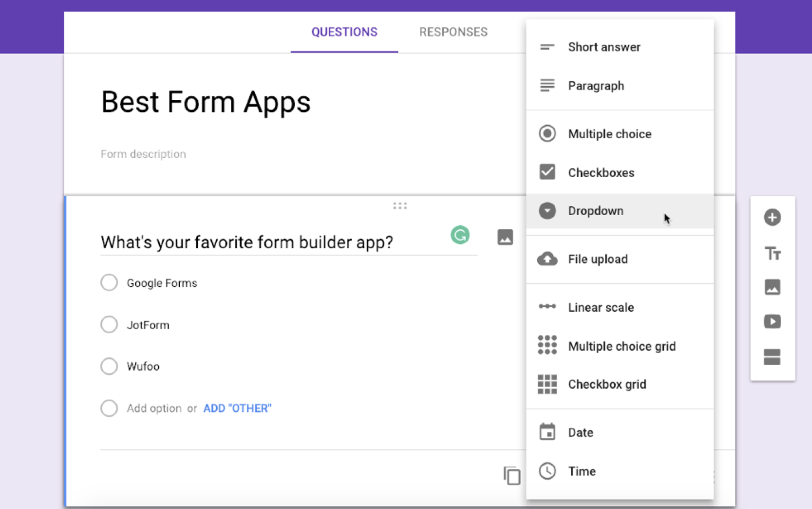
Task: Select Wufoo radio button option
Action: click(x=109, y=367)
